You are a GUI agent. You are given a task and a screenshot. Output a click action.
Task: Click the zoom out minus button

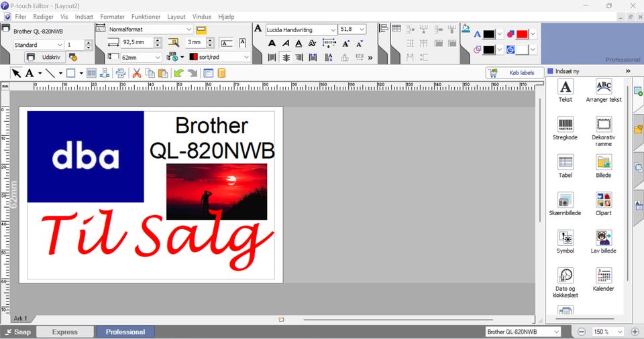581,332
